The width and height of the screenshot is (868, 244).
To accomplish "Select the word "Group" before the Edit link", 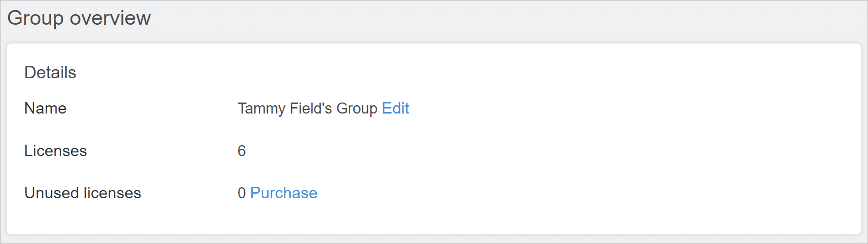I will (357, 108).
